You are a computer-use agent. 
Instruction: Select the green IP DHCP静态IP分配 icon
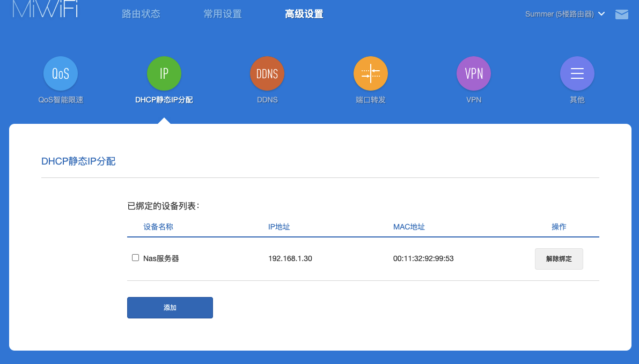point(164,74)
